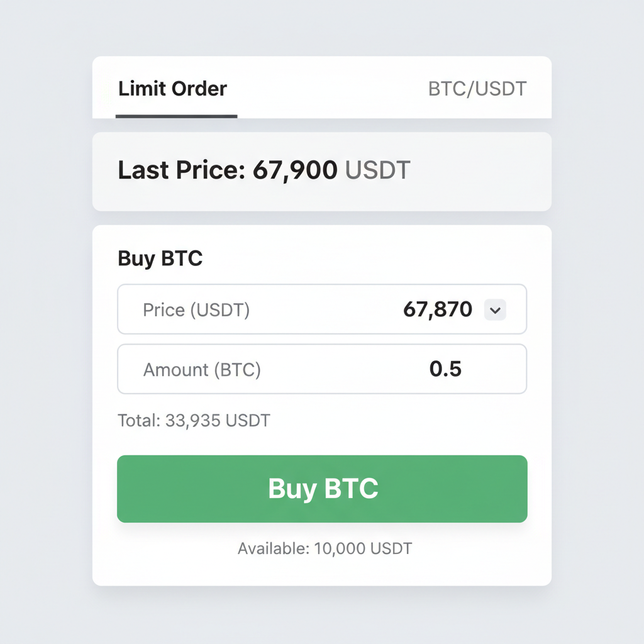Click the Total: 33,935 USDT text

(x=193, y=420)
